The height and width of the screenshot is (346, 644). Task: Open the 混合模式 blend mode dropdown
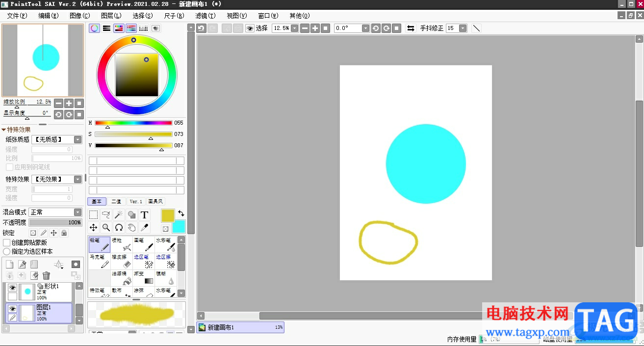click(77, 212)
